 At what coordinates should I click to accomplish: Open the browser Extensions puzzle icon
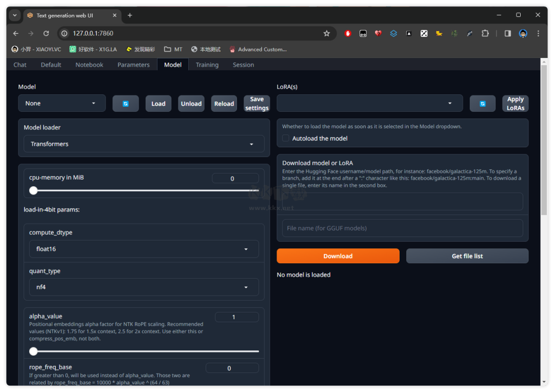coord(485,33)
